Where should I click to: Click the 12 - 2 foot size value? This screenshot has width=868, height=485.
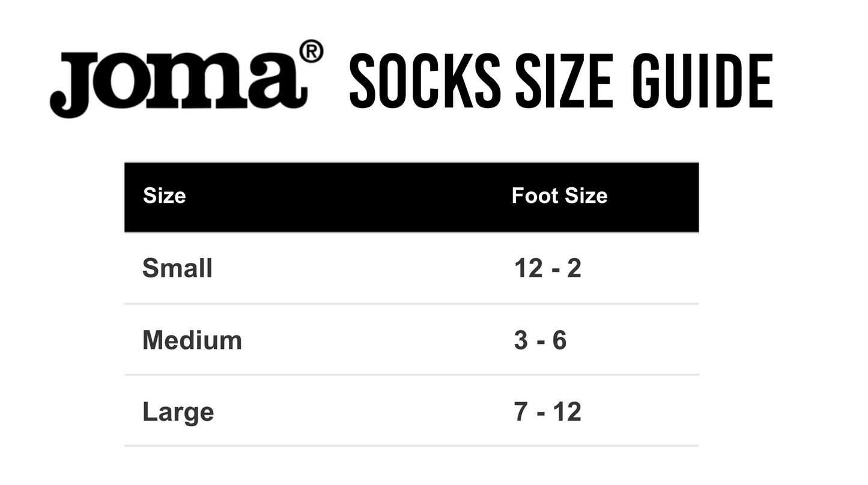(x=547, y=268)
